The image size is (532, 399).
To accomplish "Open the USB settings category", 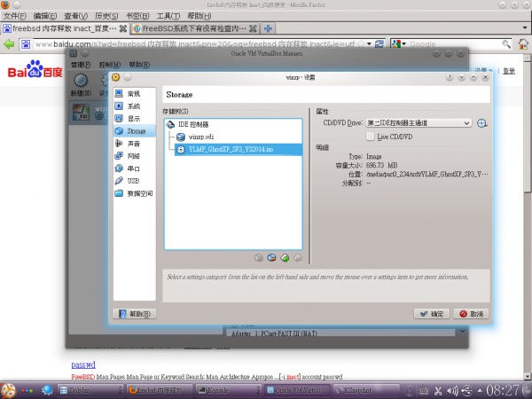I will [135, 181].
